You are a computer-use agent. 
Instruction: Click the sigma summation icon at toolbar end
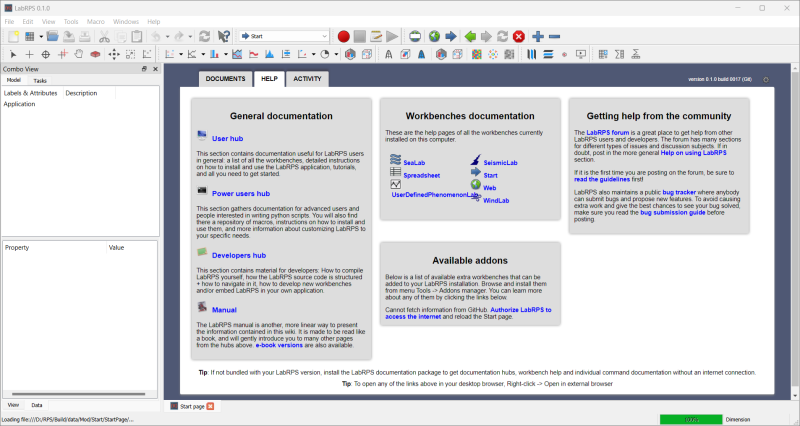[x=636, y=54]
